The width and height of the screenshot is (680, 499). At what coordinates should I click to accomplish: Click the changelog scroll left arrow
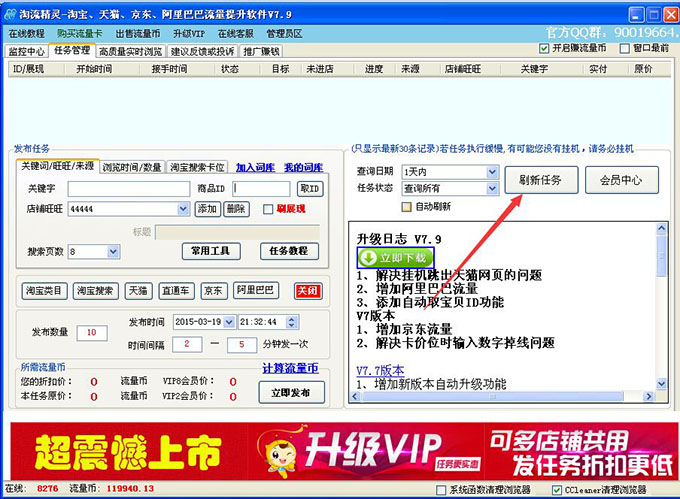(355, 396)
